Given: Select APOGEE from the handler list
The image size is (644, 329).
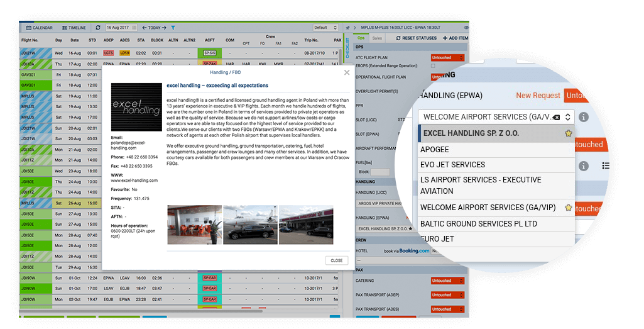Looking at the screenshot, I should (x=496, y=150).
